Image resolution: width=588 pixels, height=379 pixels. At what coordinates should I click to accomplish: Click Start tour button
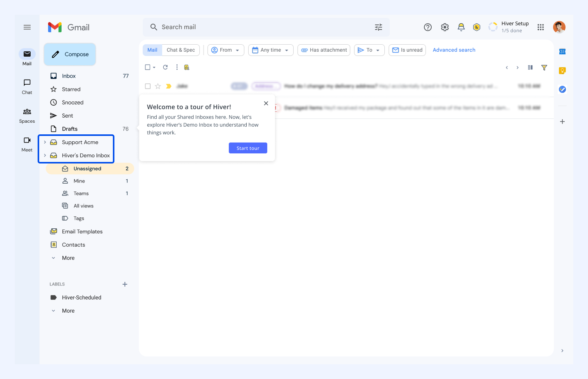(248, 148)
